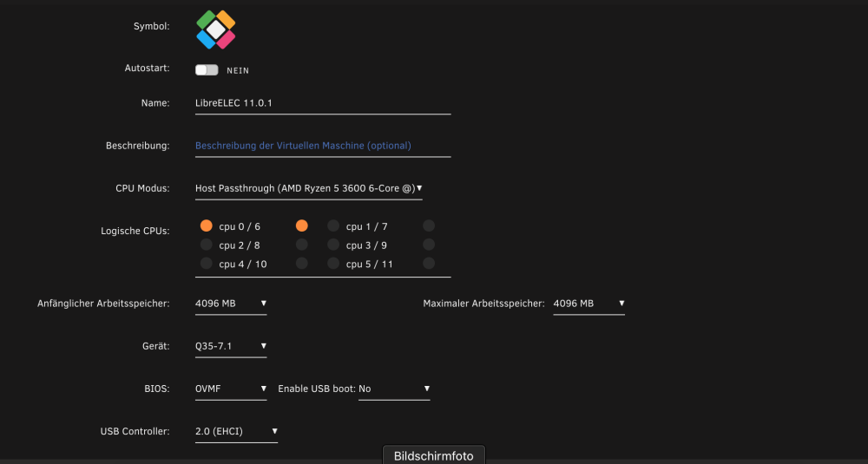Enable logical cpu 1
Viewport: 868px width, 464px height.
click(333, 225)
